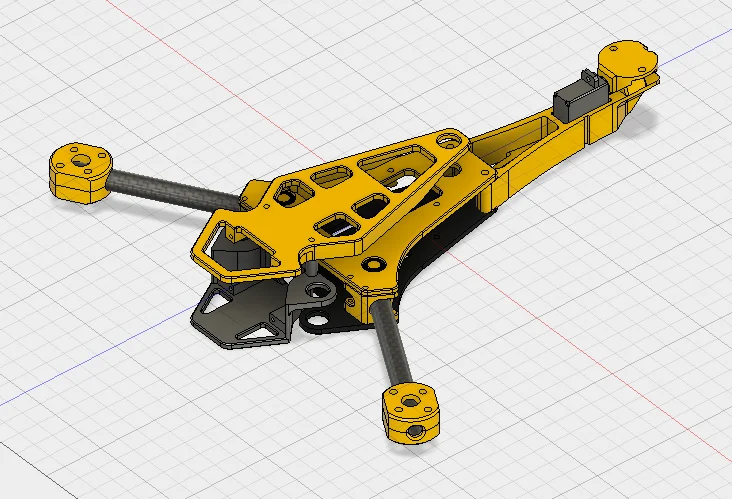Select the front yellow motor mount

pos(412,413)
